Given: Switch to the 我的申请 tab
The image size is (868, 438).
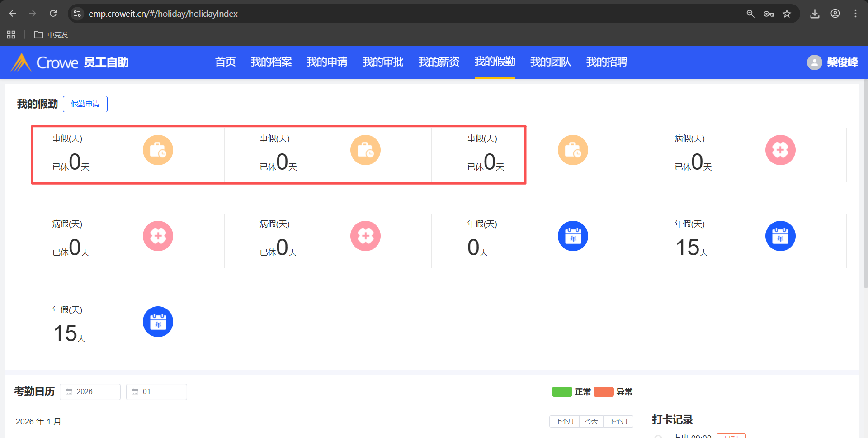Looking at the screenshot, I should pos(327,62).
